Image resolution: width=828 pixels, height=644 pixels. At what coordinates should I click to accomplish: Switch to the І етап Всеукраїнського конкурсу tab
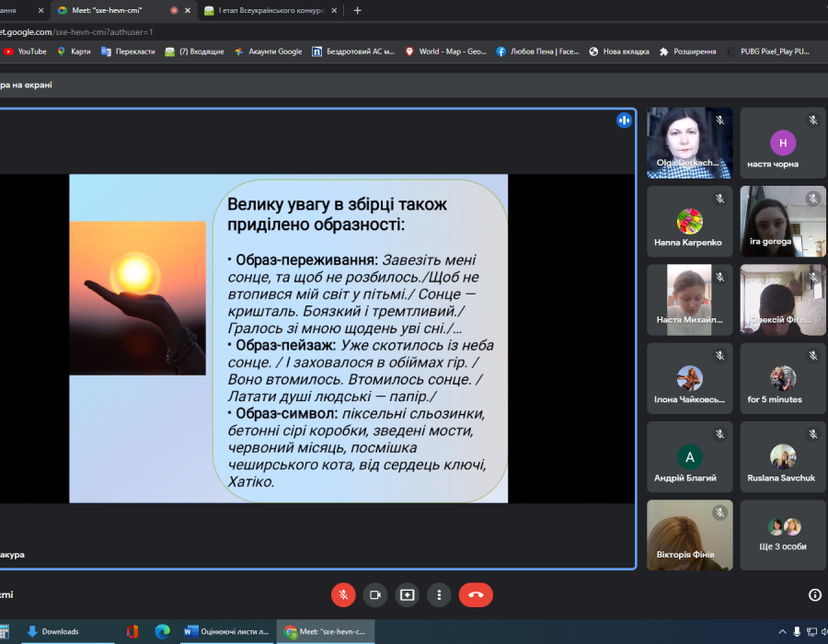click(x=267, y=10)
